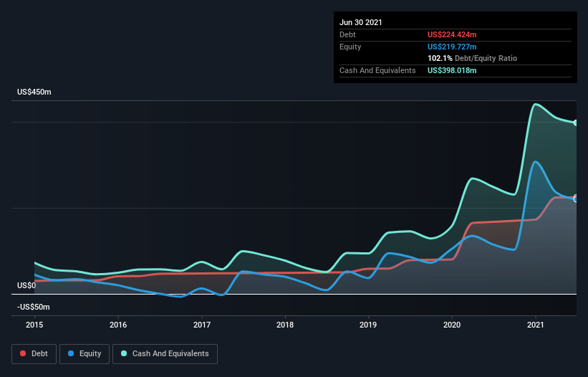
Task: Click the cash value US$398.018m
Action: [x=452, y=70]
